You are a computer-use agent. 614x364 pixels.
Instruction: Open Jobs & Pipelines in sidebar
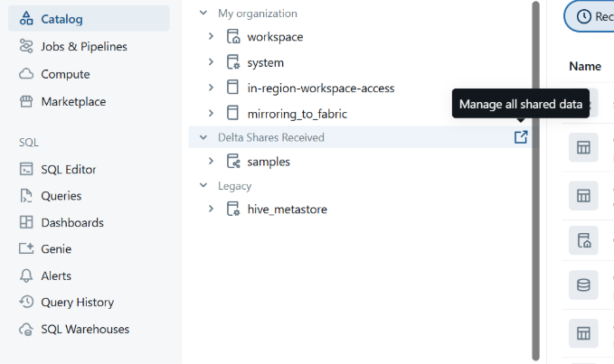83,47
